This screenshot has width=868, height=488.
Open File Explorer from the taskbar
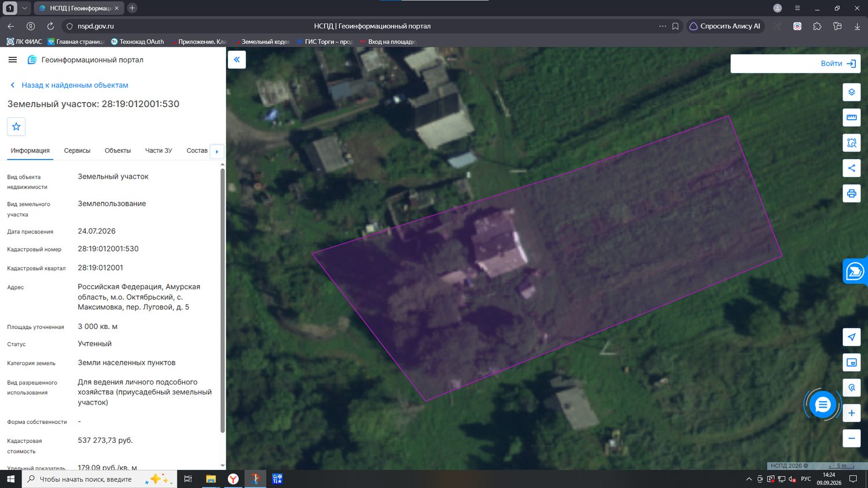click(x=211, y=479)
